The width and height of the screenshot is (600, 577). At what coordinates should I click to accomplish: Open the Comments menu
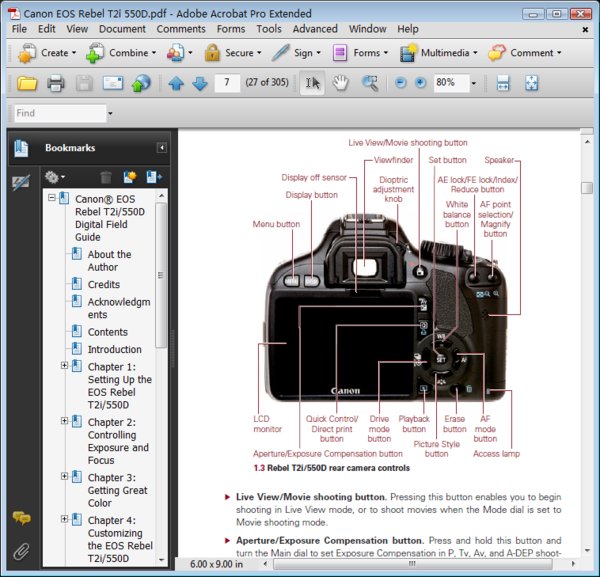click(x=181, y=29)
